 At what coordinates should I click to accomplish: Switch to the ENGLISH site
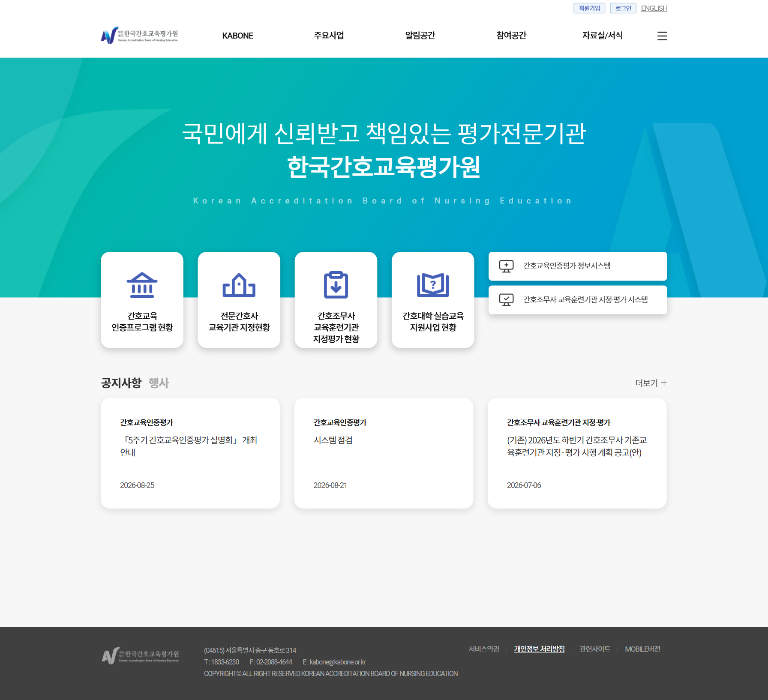(x=654, y=8)
